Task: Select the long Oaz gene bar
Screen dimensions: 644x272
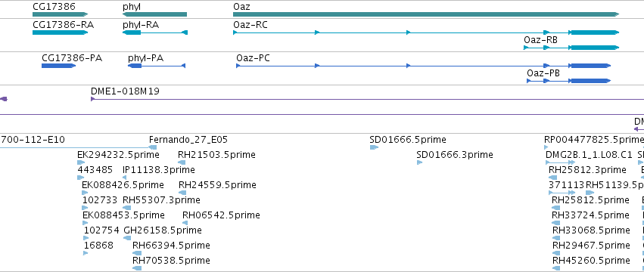Action: pyautogui.click(x=426, y=14)
